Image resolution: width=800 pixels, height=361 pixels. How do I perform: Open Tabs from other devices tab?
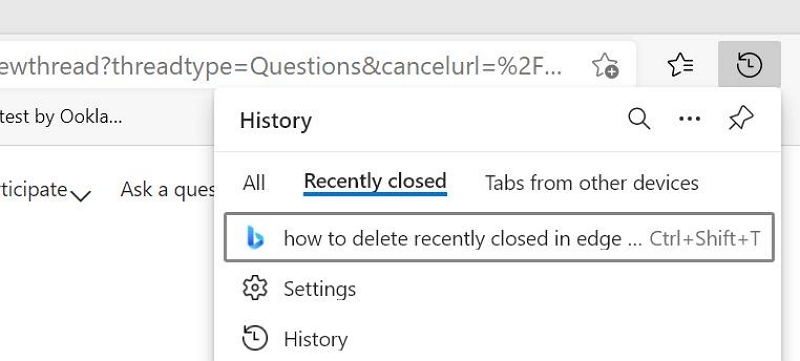point(591,183)
